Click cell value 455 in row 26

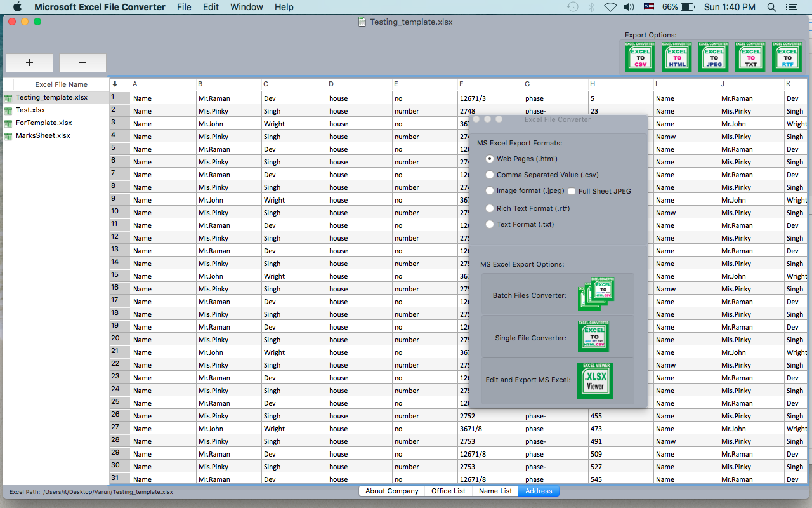tap(621, 416)
